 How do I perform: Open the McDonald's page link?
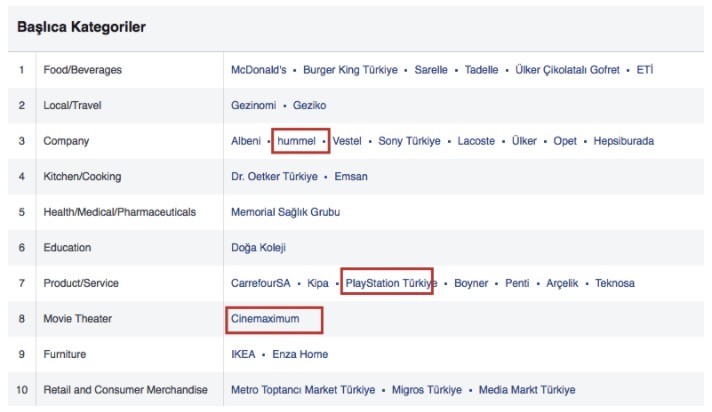(x=258, y=70)
